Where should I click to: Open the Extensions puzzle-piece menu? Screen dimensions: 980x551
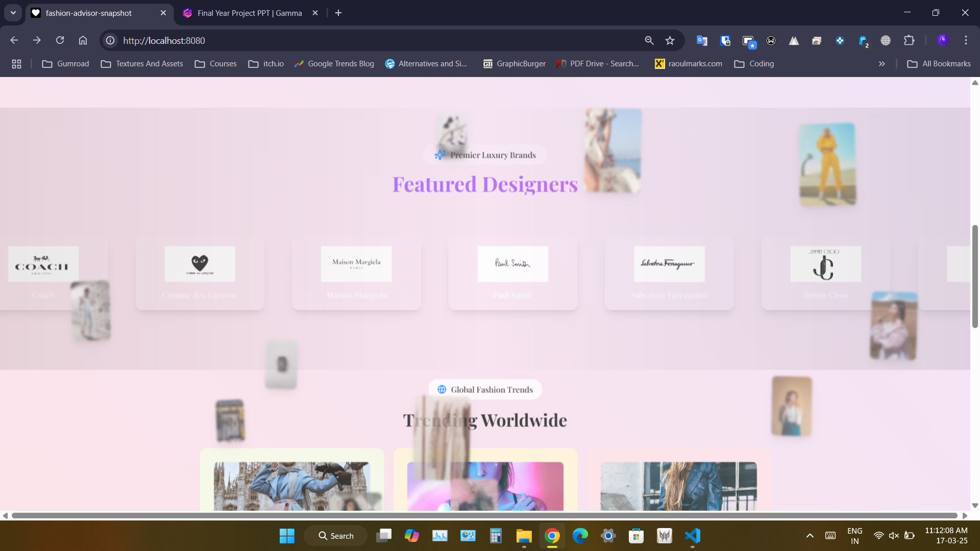coord(910,40)
